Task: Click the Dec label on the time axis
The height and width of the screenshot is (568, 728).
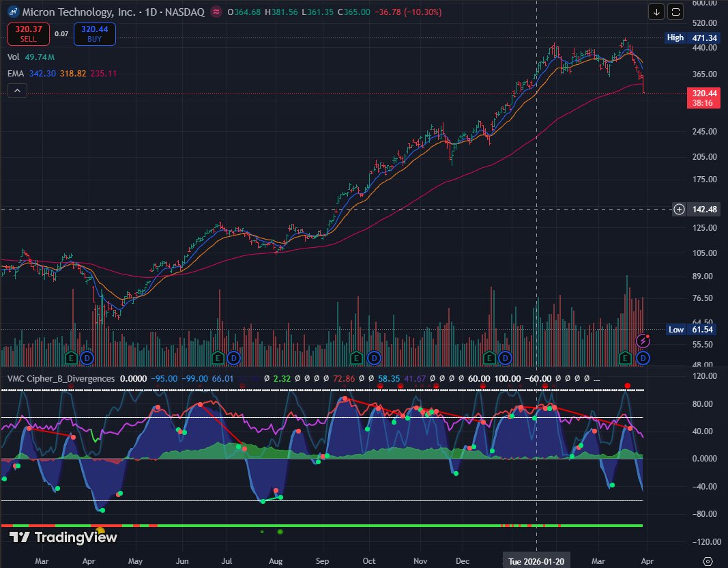Action: click(x=463, y=561)
